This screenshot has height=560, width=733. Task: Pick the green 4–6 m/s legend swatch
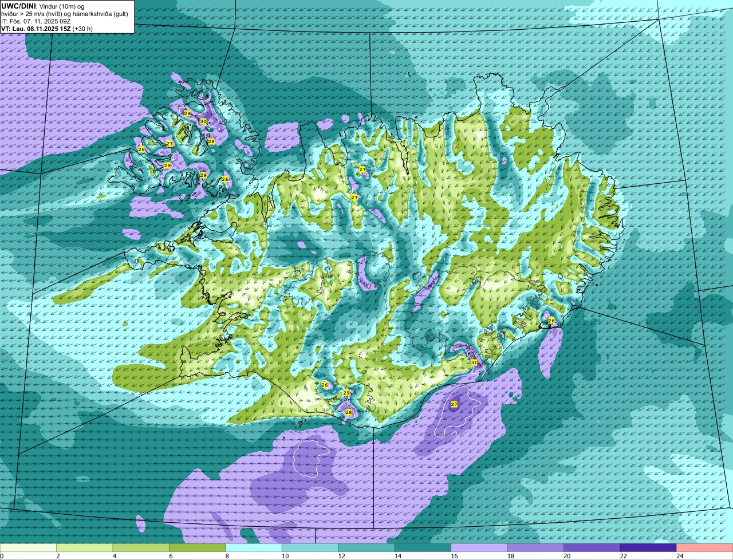[x=141, y=547]
